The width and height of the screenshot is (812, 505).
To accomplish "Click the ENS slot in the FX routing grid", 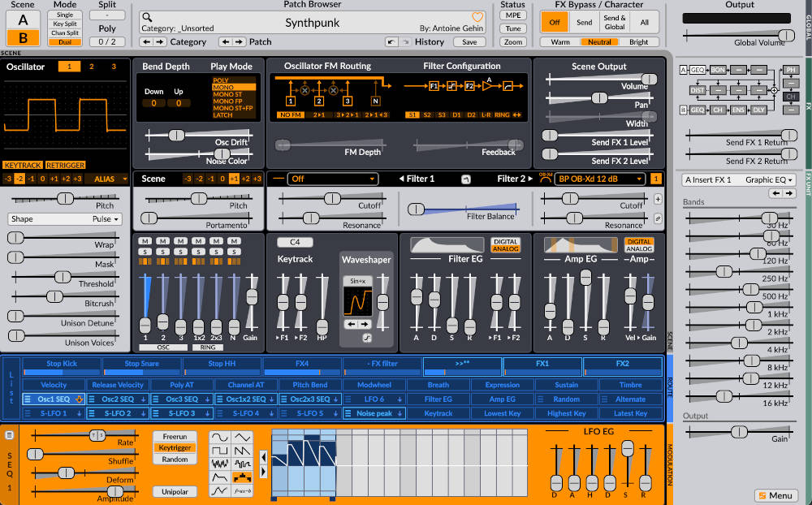I will pos(737,110).
